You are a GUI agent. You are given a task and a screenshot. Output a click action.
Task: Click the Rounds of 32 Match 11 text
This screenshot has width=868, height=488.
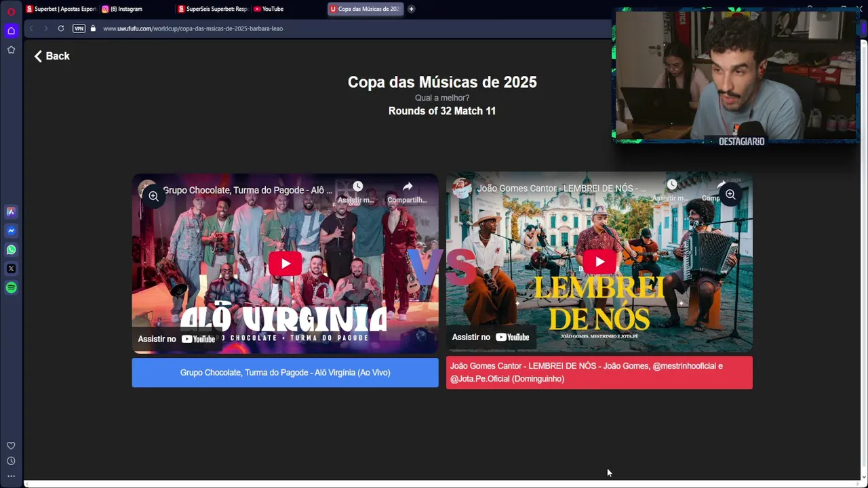(x=442, y=111)
